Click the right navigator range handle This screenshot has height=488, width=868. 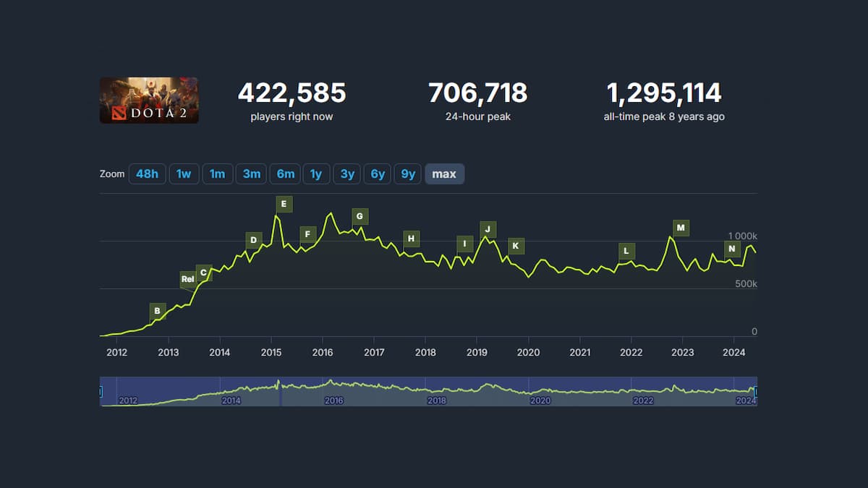click(x=756, y=391)
